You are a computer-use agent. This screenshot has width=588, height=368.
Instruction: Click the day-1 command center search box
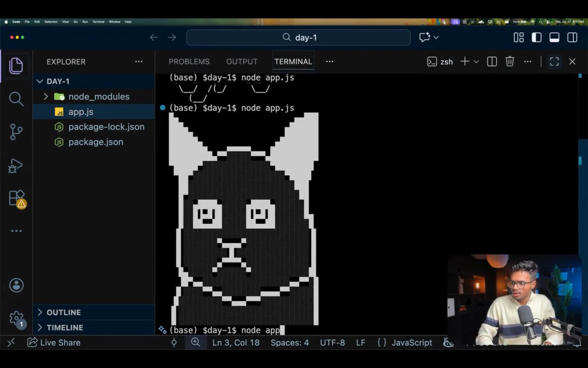coord(298,37)
